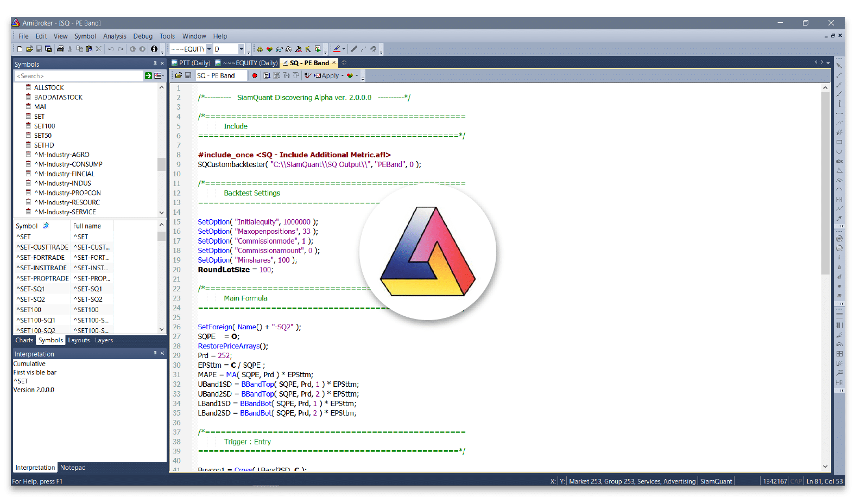Select the Fibonacci grid tool icon
The width and height of the screenshot is (854, 504).
pyautogui.click(x=839, y=354)
